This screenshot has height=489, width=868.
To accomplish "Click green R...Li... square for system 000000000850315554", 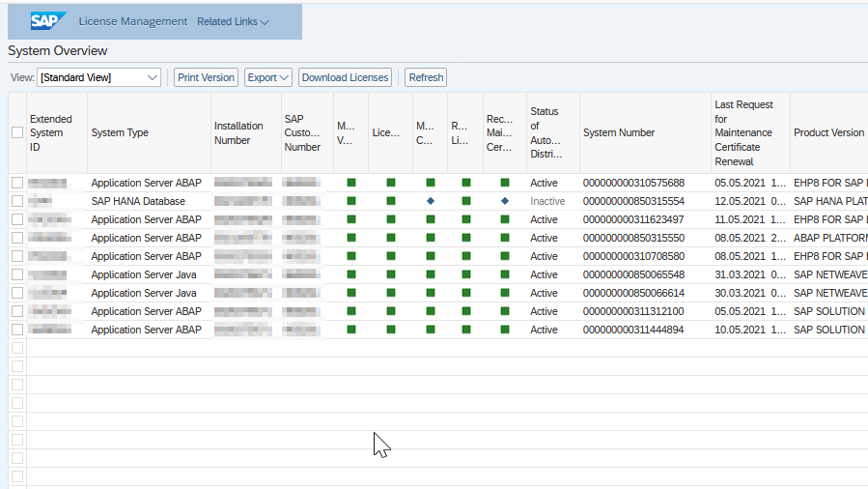I will click(x=466, y=201).
